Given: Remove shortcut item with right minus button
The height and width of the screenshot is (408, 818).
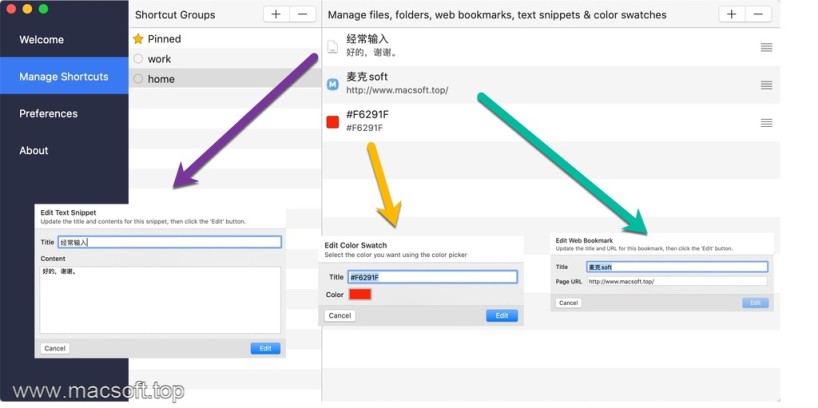Looking at the screenshot, I should click(x=758, y=14).
